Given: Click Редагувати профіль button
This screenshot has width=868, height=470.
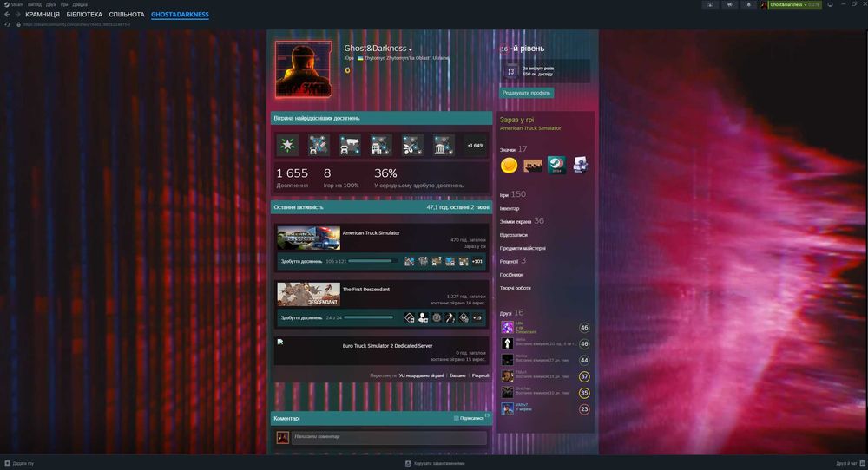Looking at the screenshot, I should coord(527,93).
